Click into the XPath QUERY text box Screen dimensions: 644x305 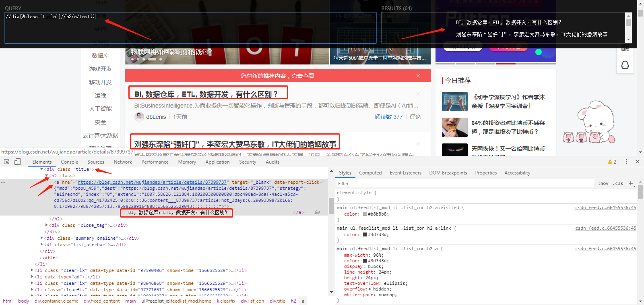190,27
